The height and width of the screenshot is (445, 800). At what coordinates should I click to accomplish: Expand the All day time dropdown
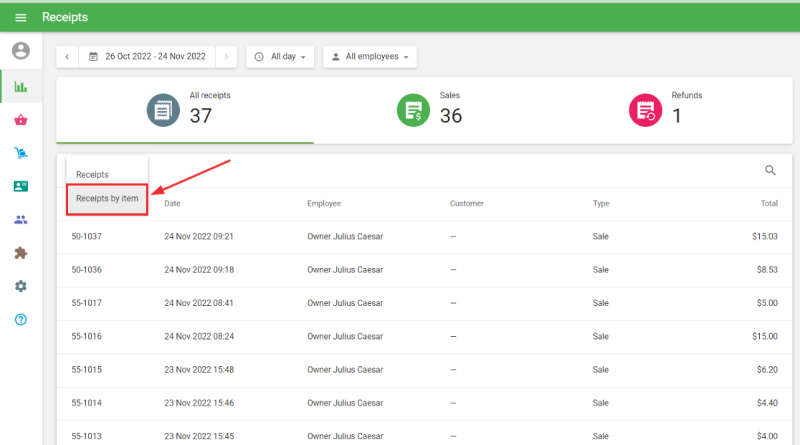click(280, 57)
